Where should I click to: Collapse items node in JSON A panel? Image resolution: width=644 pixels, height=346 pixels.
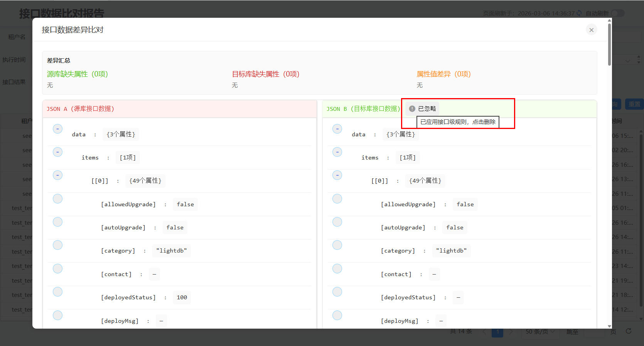click(57, 152)
